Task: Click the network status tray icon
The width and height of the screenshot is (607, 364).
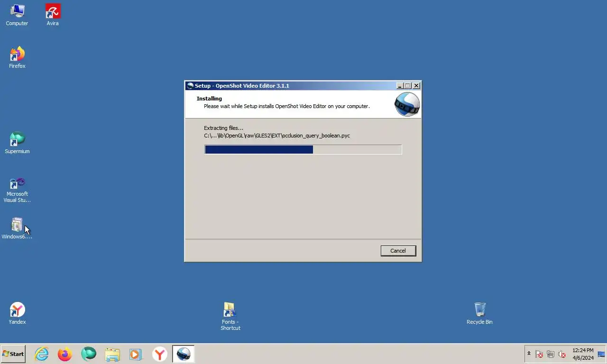Action: coord(551,354)
